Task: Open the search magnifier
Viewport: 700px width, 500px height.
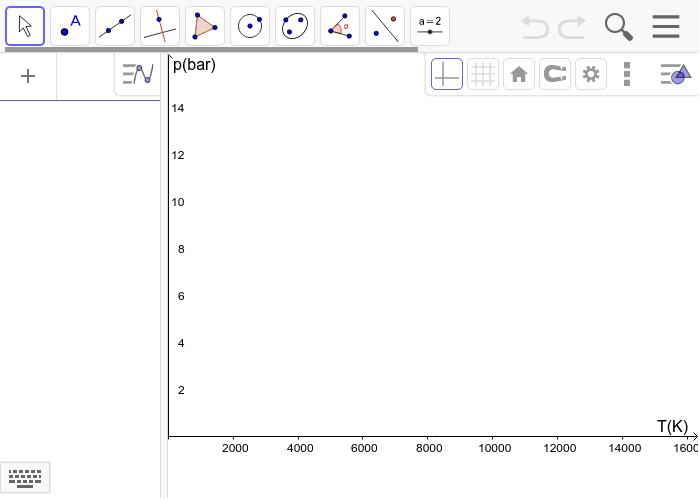Action: coord(619,27)
